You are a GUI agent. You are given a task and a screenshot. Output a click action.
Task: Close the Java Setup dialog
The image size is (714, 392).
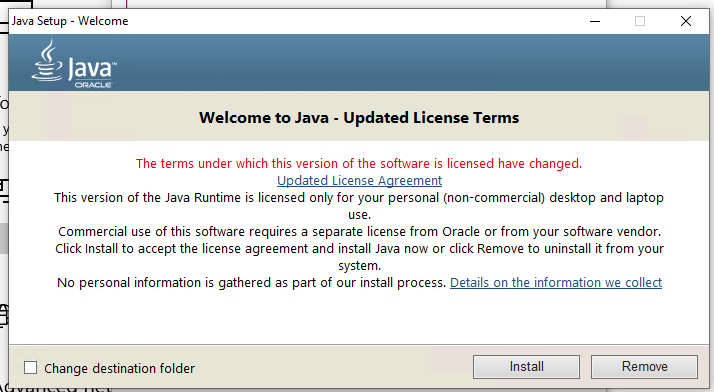pyautogui.click(x=686, y=21)
